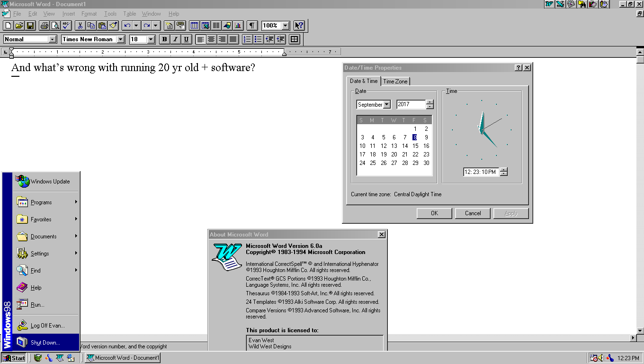Click the Windows Start button
Screen dimensions: 644x364
click(x=14, y=358)
